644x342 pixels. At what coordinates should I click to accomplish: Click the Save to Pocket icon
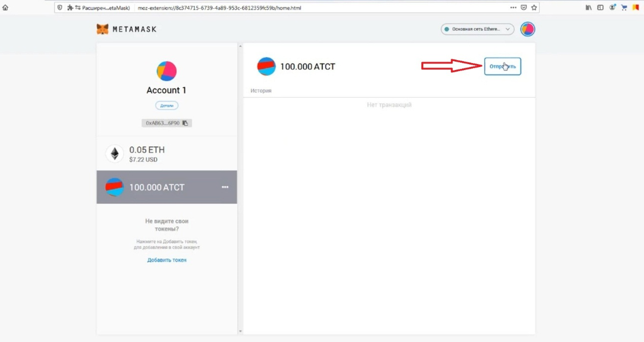tap(523, 8)
